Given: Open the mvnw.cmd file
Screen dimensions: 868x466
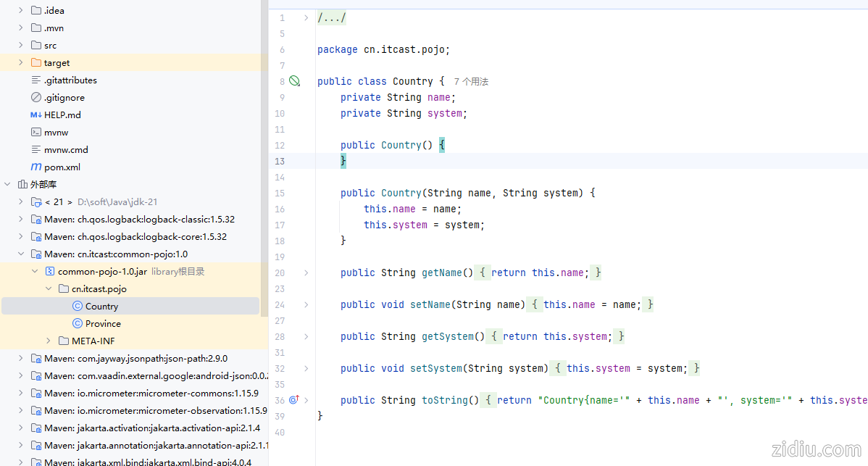Looking at the screenshot, I should pos(66,149).
